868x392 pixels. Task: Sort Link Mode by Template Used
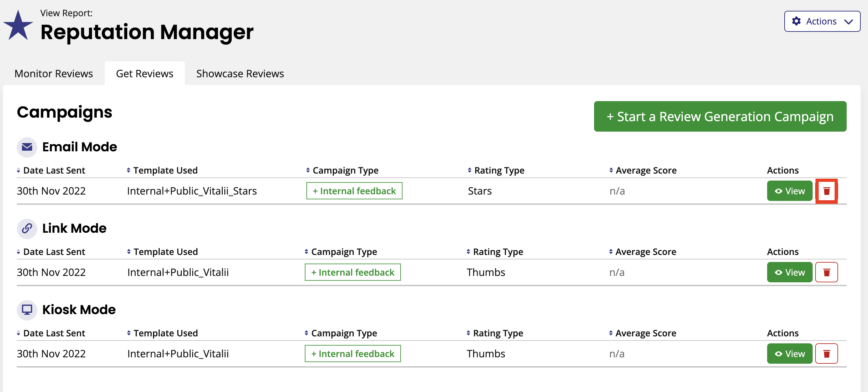[162, 251]
